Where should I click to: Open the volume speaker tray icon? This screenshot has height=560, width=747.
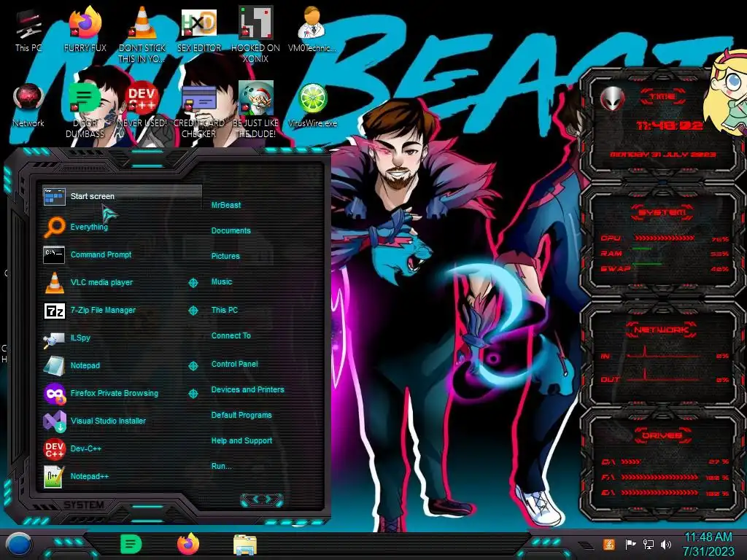tap(666, 544)
